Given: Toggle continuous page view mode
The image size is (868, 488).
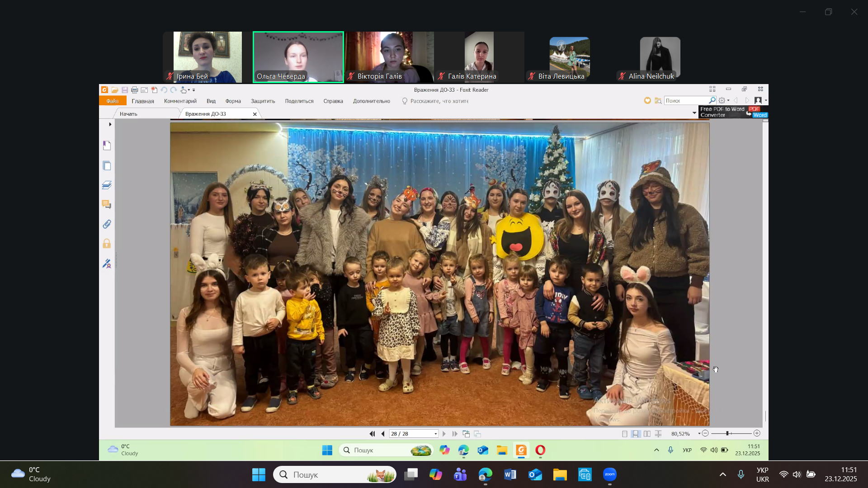Looking at the screenshot, I should click(x=636, y=434).
